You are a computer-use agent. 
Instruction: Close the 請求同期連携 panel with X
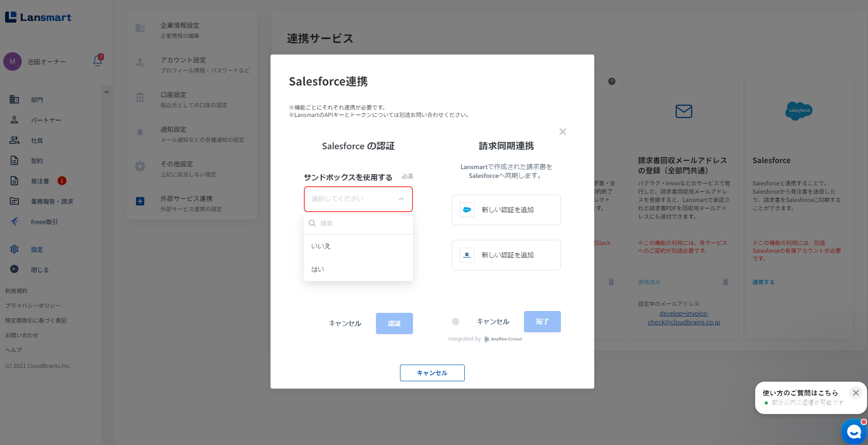click(x=563, y=132)
